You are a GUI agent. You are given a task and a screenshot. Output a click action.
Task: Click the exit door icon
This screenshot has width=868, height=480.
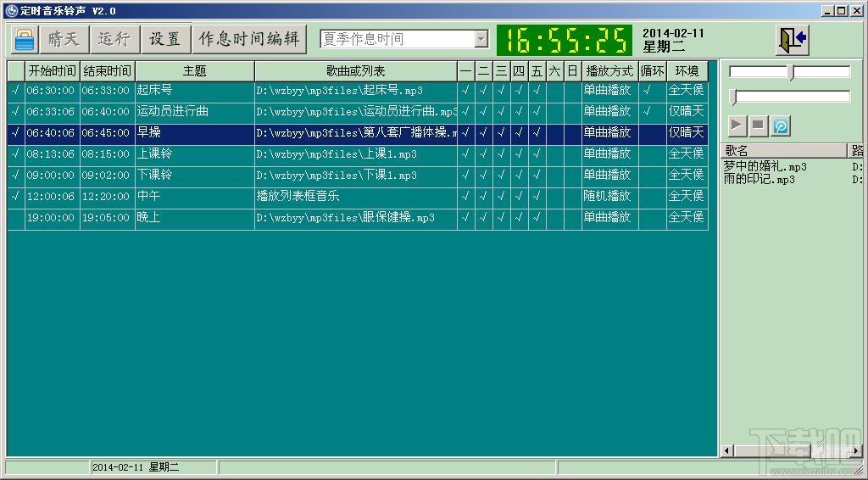click(x=792, y=39)
